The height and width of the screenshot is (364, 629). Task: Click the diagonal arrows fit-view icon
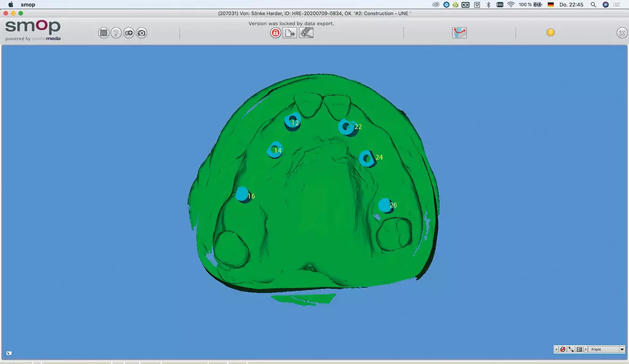click(571, 350)
